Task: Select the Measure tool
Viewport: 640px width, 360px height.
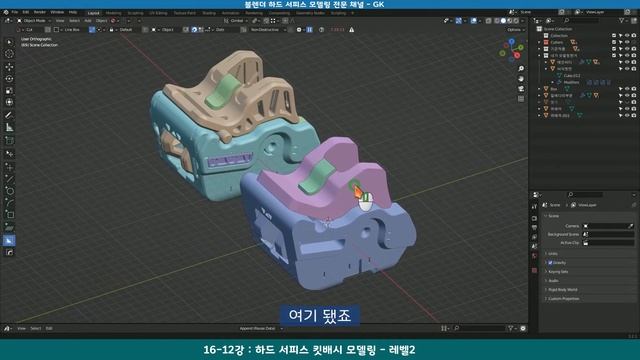Action: (9, 127)
